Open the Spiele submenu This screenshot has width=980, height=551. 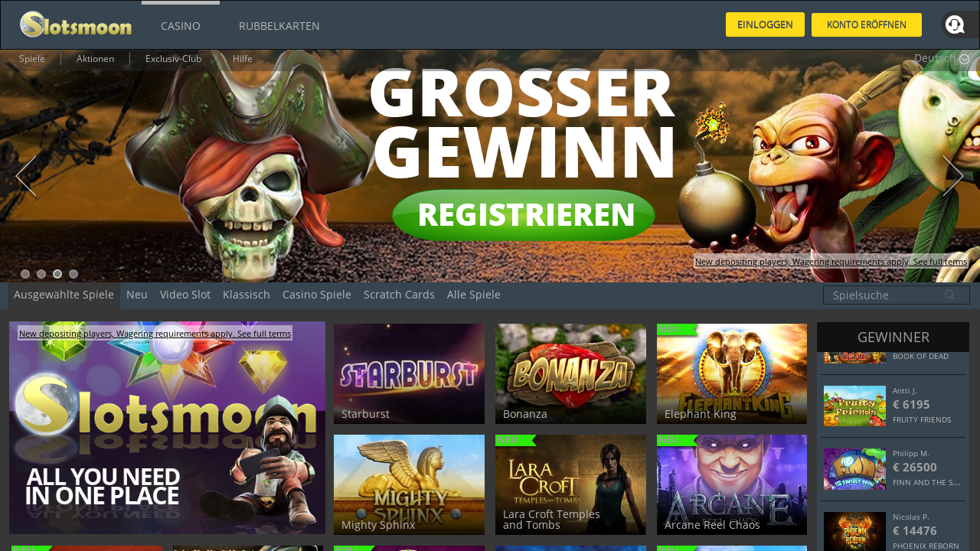point(32,59)
